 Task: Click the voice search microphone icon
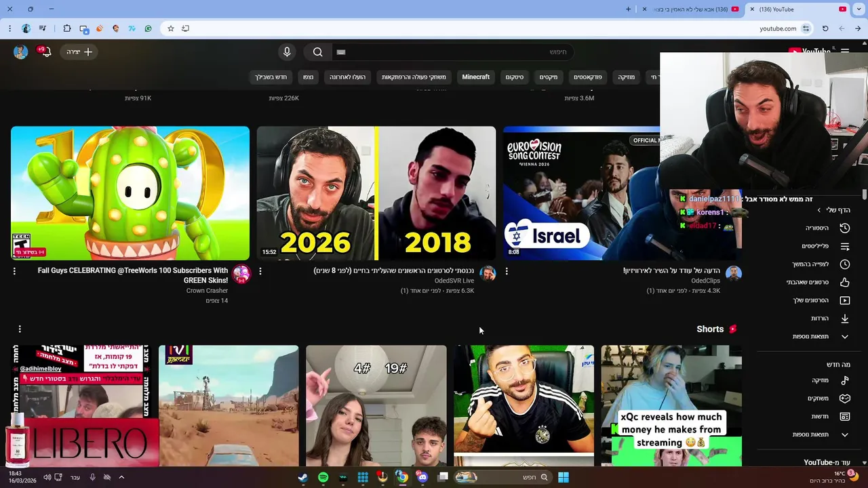[287, 52]
